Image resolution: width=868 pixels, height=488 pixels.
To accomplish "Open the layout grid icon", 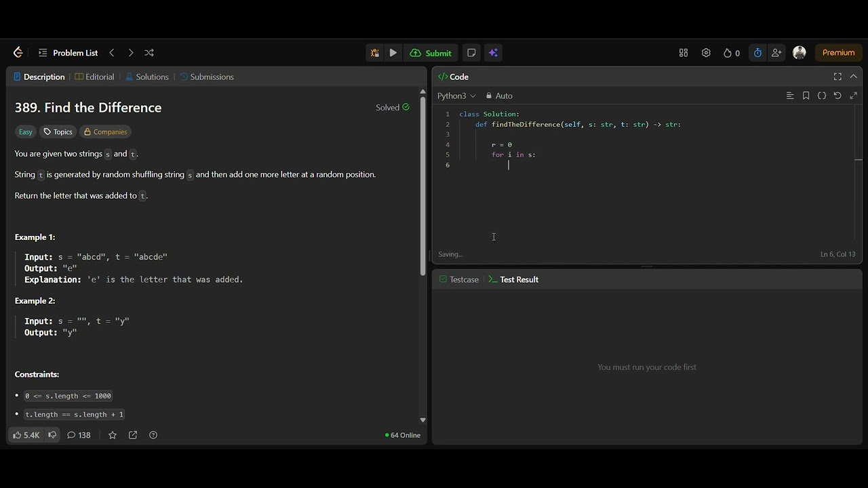I will click(684, 53).
